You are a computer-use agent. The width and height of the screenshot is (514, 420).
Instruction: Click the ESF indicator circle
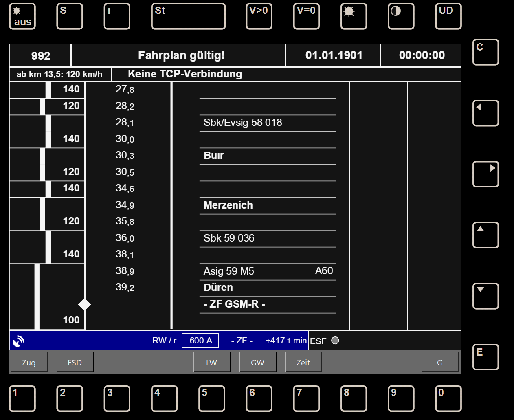click(x=335, y=341)
